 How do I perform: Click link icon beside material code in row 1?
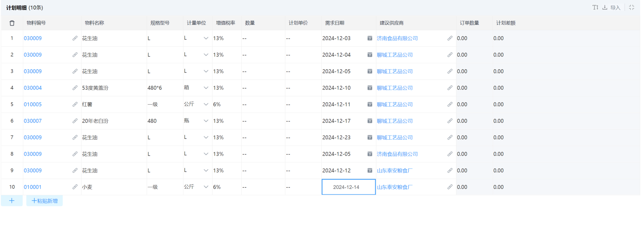pyautogui.click(x=75, y=38)
